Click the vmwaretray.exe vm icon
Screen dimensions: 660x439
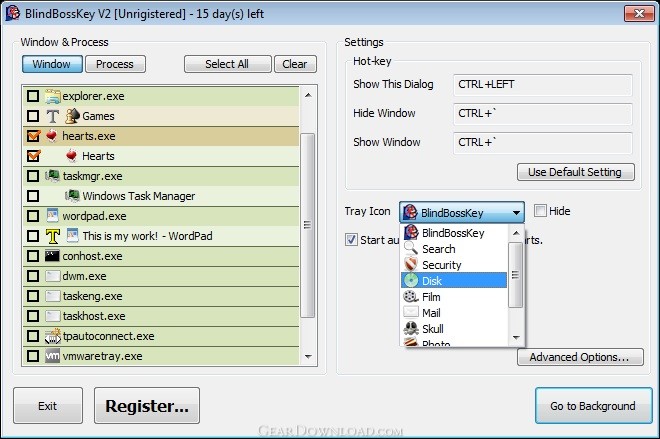pyautogui.click(x=52, y=356)
